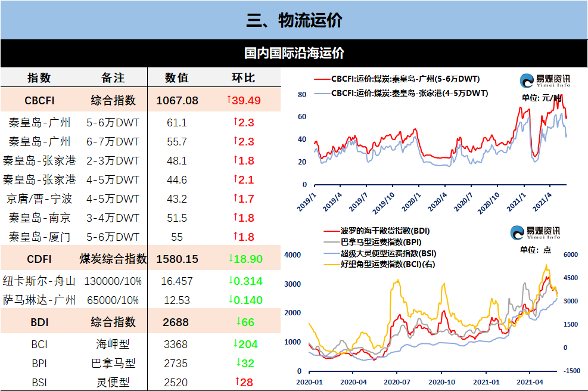Select gray BPI legend entry 巴拿马型运费指数
This screenshot has width=588, height=391.
pyautogui.click(x=381, y=242)
